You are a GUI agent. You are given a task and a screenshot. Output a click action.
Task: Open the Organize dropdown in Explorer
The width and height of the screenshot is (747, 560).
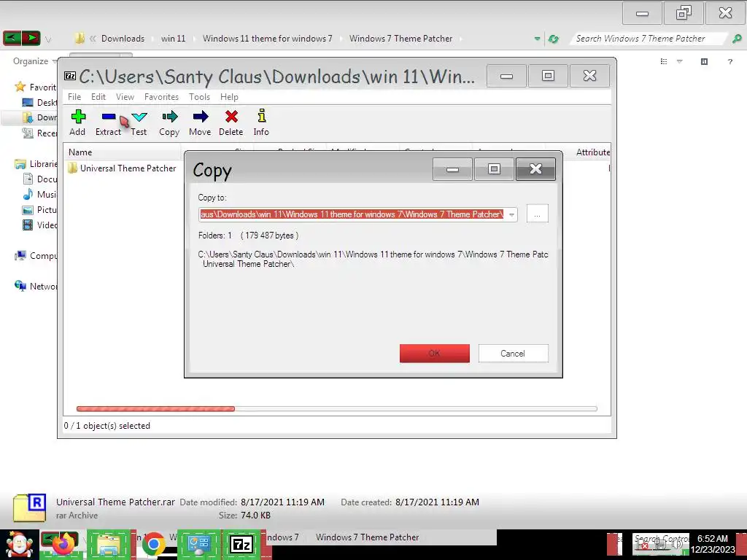[x=35, y=61]
